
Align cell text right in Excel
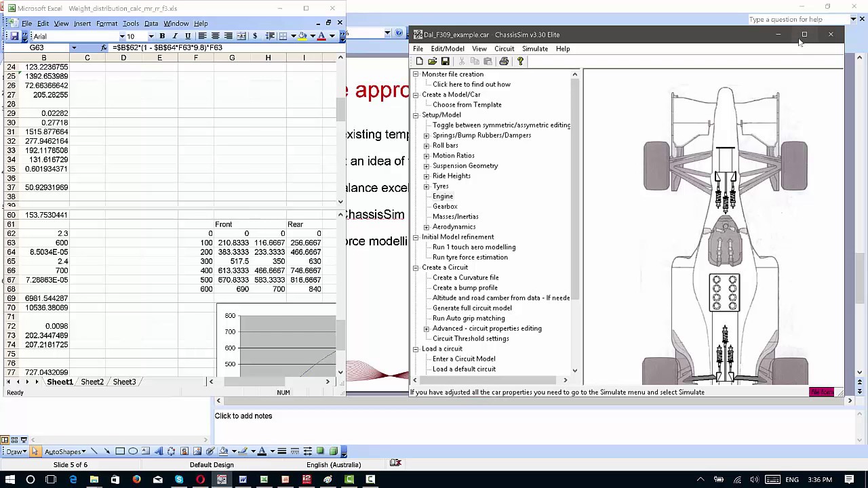coord(228,36)
